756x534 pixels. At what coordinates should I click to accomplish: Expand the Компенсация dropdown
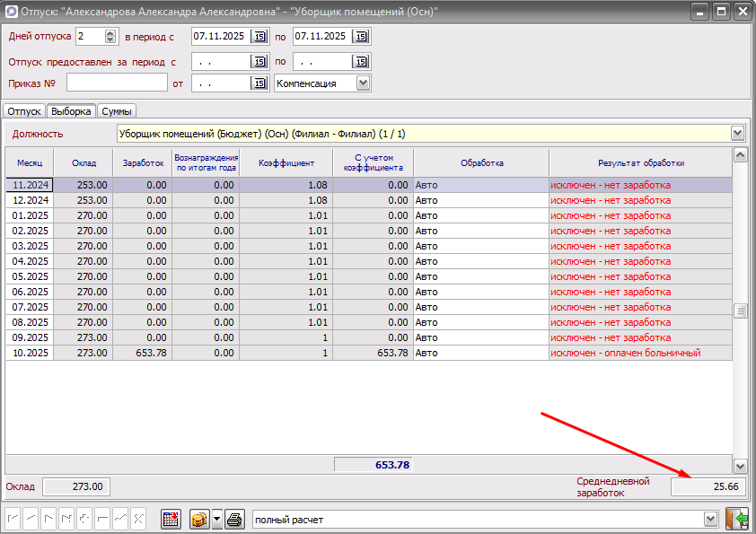tap(363, 83)
